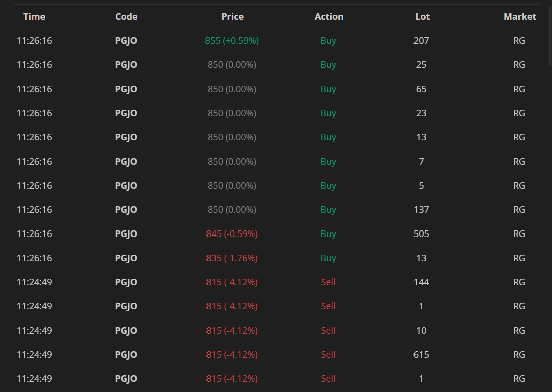Select the Sell trade with lot 10
This screenshot has width=552, height=392.
pyautogui.click(x=421, y=331)
